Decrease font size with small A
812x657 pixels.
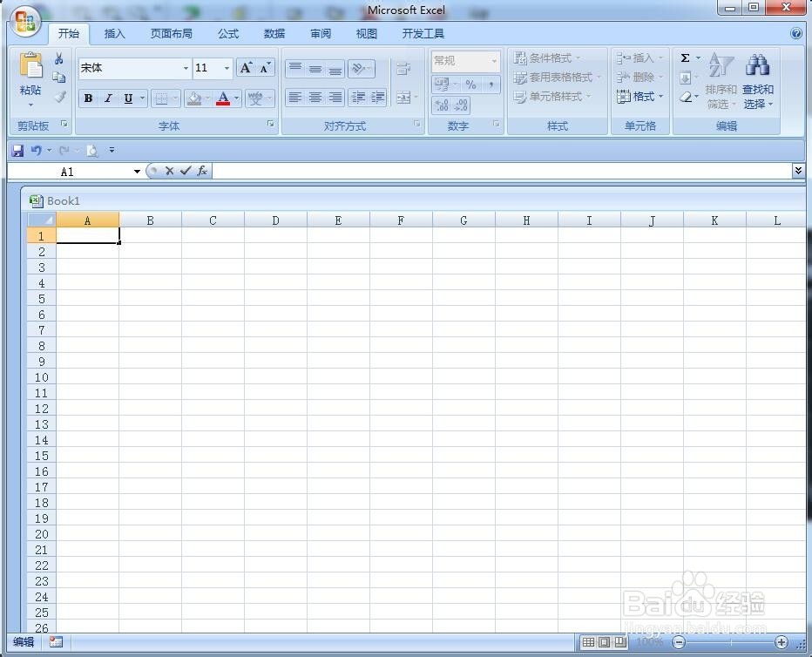[265, 68]
